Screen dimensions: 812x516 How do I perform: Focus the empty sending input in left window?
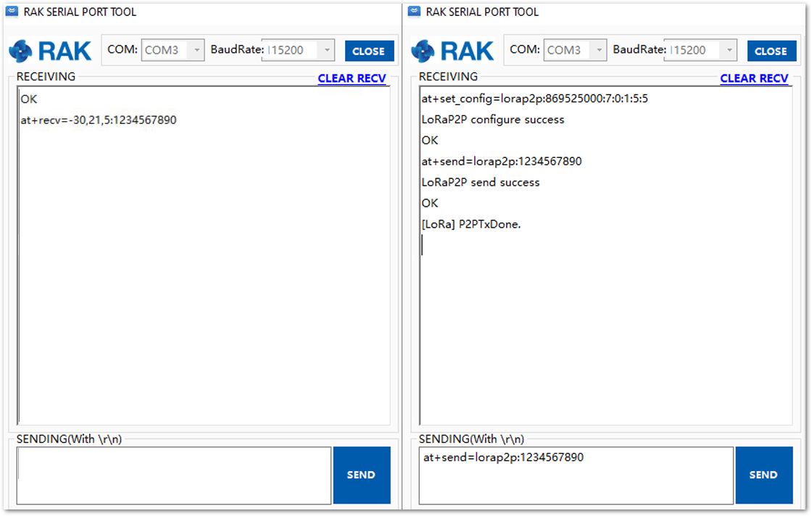174,475
